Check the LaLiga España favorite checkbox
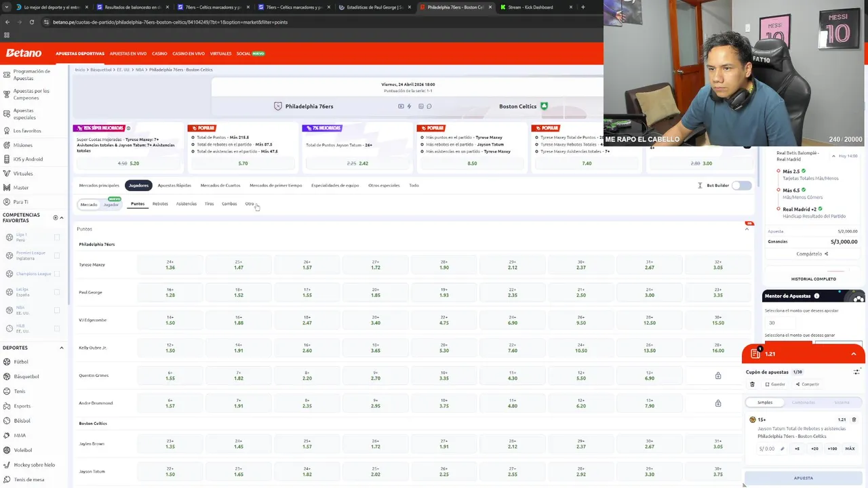This screenshot has width=868, height=488. (57, 292)
